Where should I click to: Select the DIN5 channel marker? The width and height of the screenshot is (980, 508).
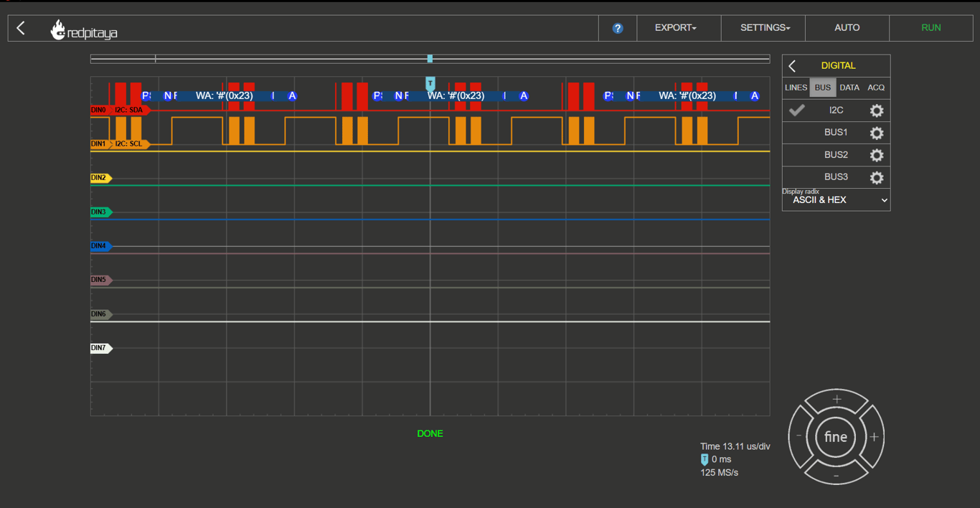click(101, 280)
